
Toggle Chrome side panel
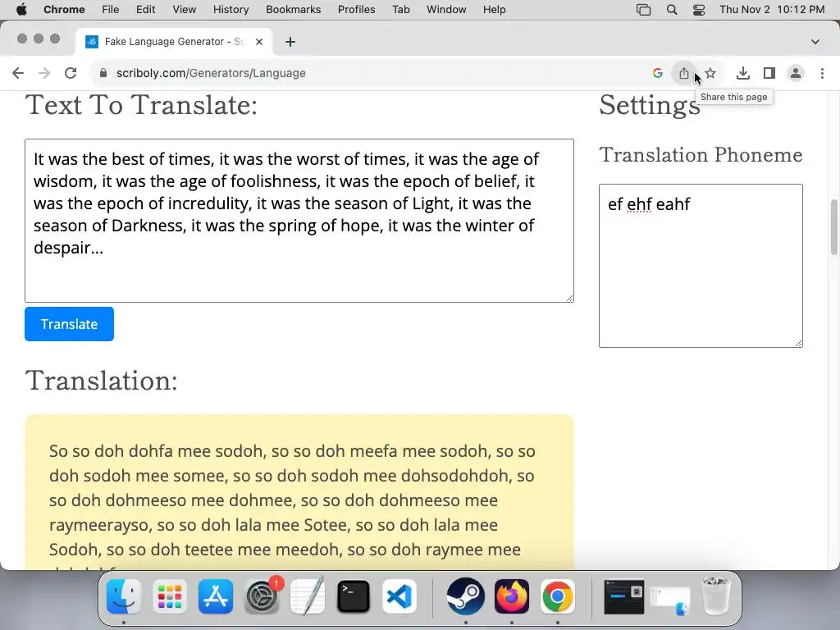(769, 73)
